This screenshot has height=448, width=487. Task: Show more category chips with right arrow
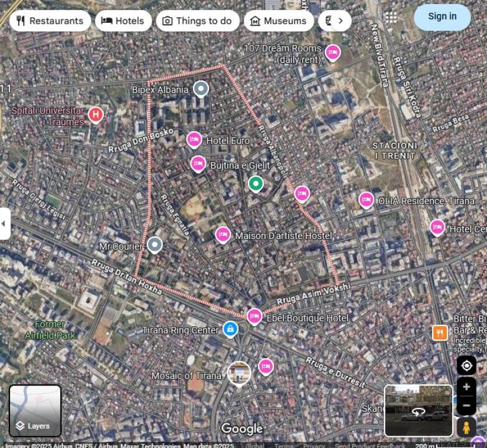[x=341, y=21]
